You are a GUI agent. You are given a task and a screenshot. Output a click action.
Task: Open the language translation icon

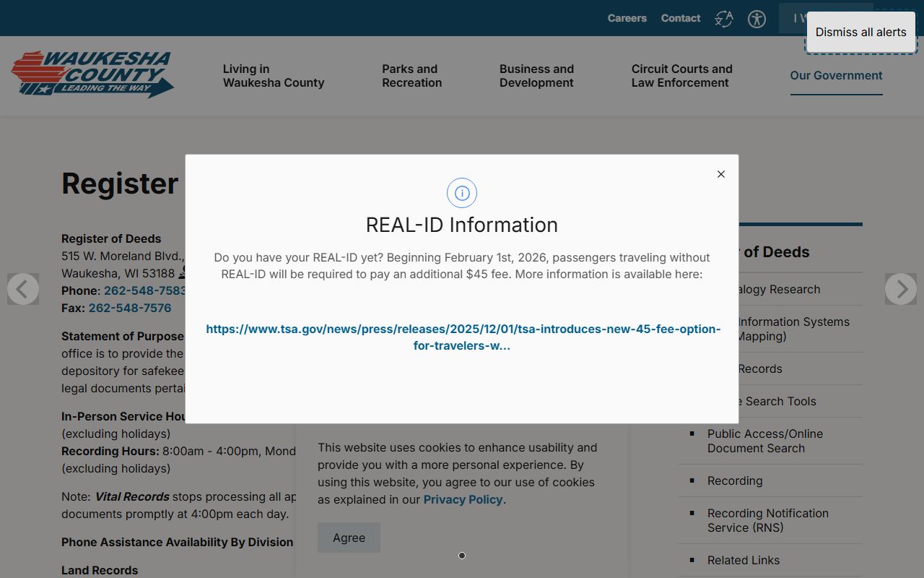[x=723, y=19]
